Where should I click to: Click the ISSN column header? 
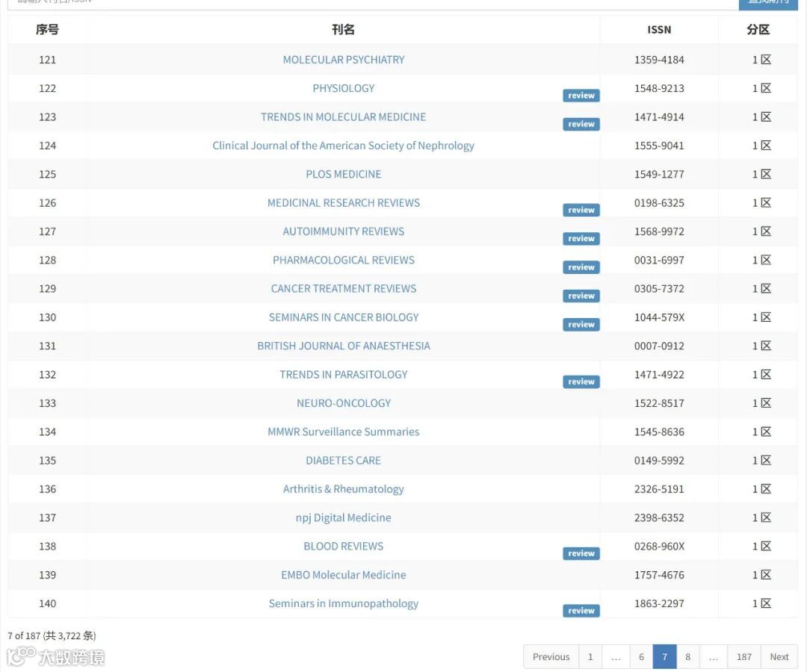pos(659,30)
